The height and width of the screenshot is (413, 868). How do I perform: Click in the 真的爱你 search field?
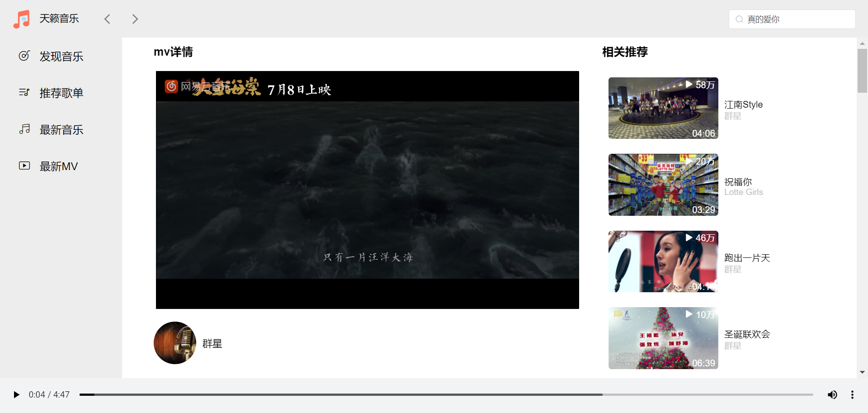[792, 19]
